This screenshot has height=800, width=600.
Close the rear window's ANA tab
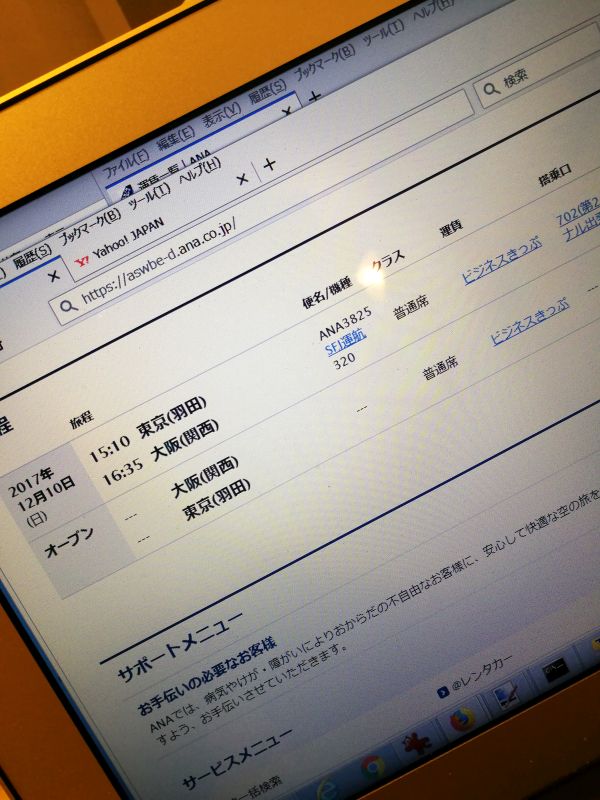287,110
